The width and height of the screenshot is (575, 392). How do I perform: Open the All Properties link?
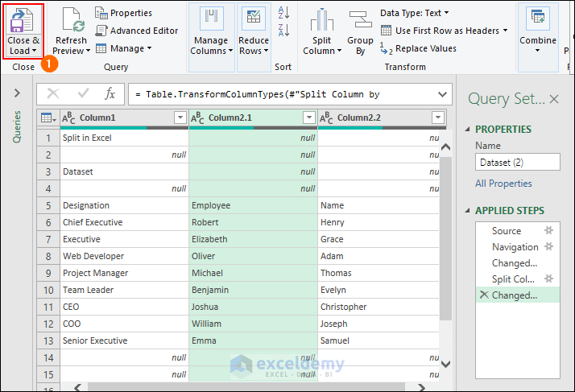(x=503, y=184)
